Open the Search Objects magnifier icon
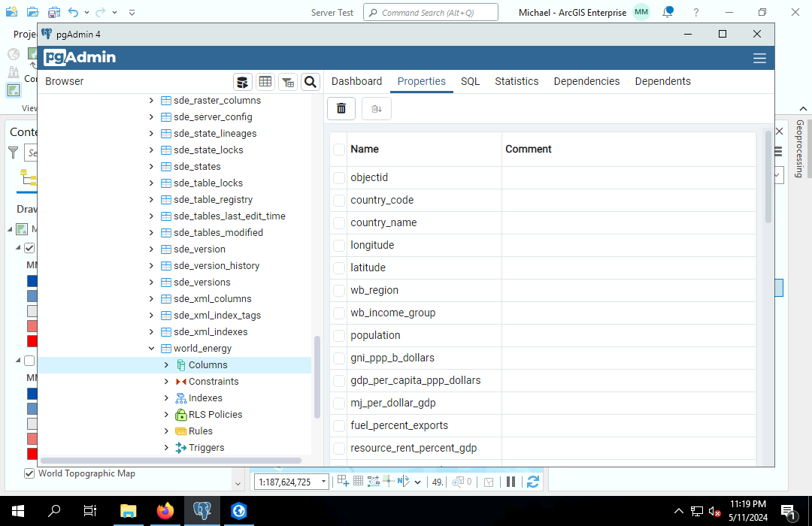 pyautogui.click(x=311, y=82)
